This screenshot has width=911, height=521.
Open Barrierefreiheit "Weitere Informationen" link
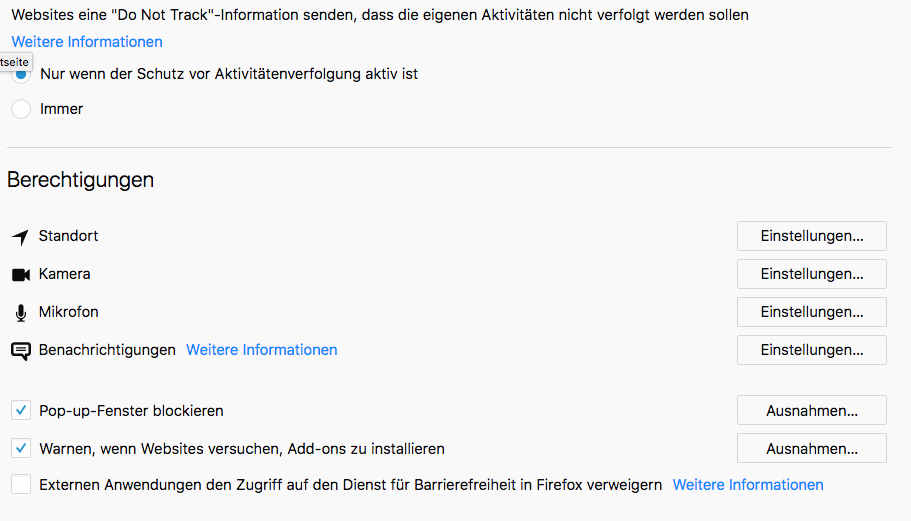click(x=748, y=485)
